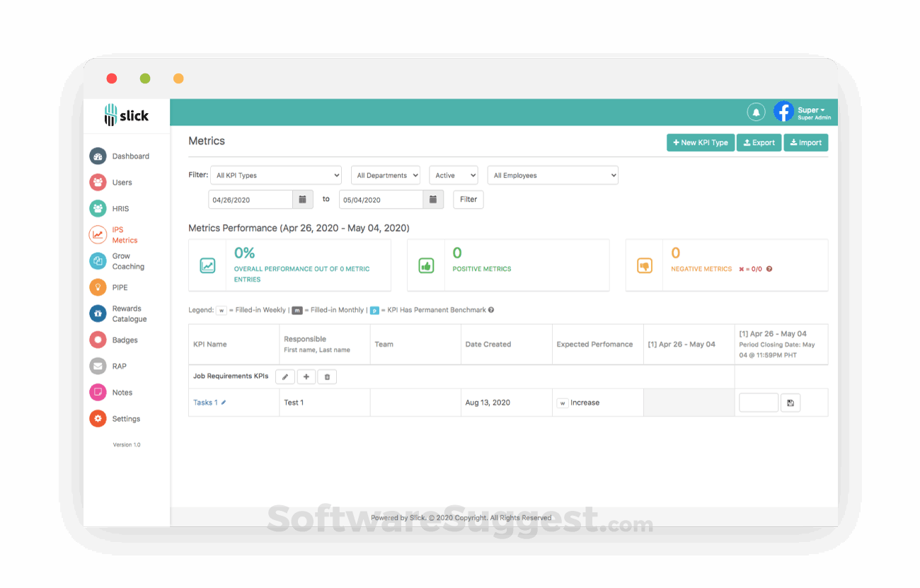Click the Facebook profile avatar

(783, 111)
